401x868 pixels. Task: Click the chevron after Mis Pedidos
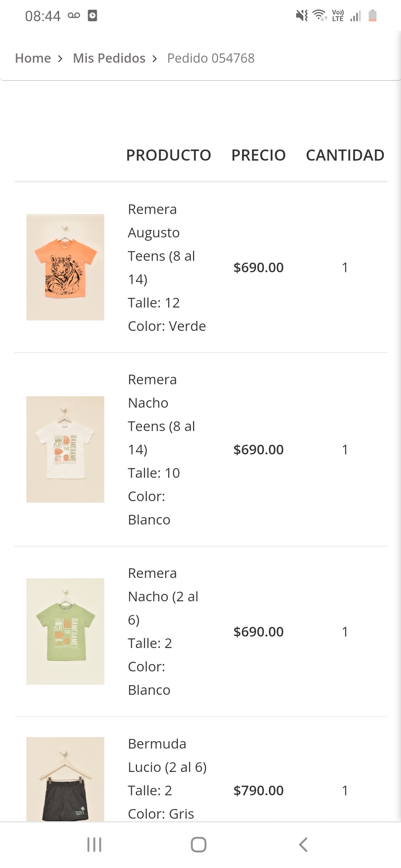pos(155,59)
